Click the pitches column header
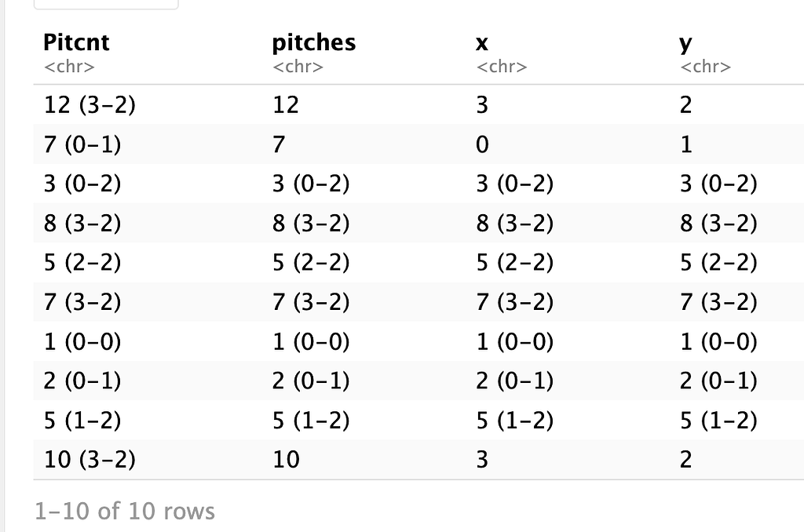 [313, 42]
